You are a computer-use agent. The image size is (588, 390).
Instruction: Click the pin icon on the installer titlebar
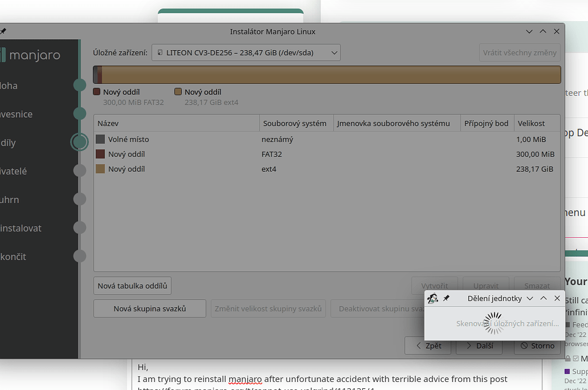[x=2, y=31]
